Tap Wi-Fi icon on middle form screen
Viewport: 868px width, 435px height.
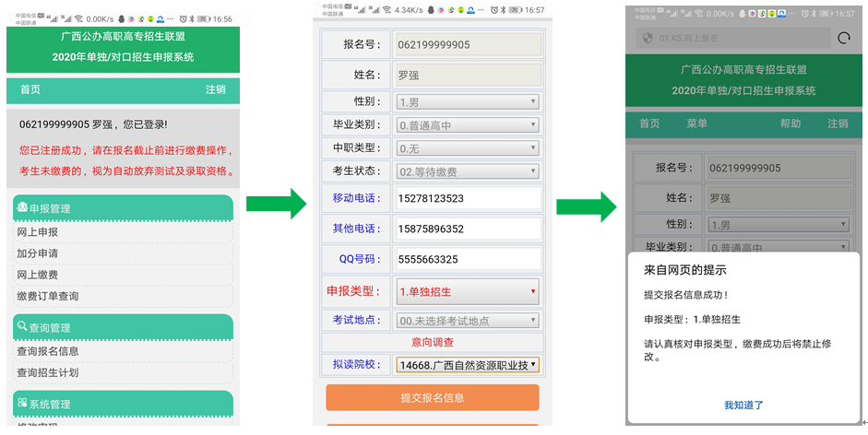click(386, 10)
